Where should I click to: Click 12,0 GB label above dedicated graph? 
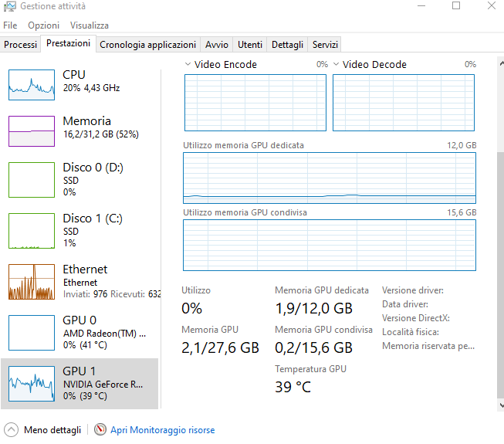point(462,145)
